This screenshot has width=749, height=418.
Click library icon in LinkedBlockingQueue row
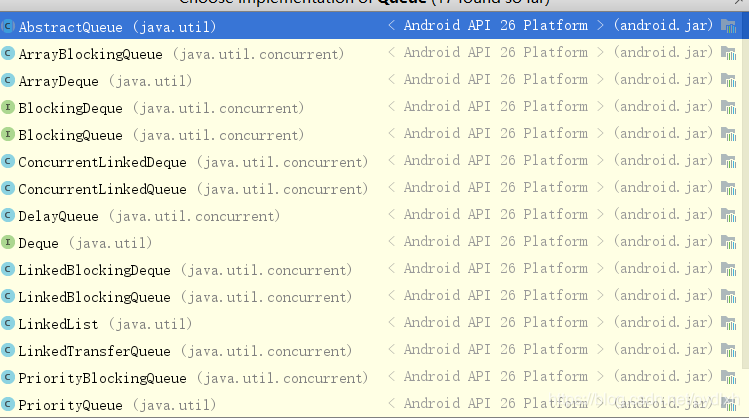click(x=728, y=296)
